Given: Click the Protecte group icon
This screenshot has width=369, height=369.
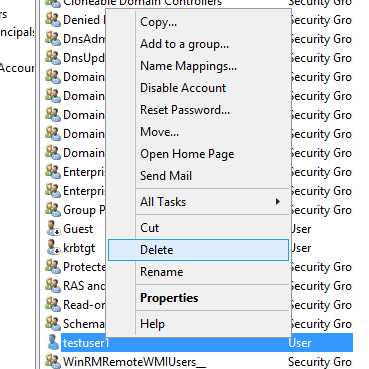Looking at the screenshot, I should point(53,267).
